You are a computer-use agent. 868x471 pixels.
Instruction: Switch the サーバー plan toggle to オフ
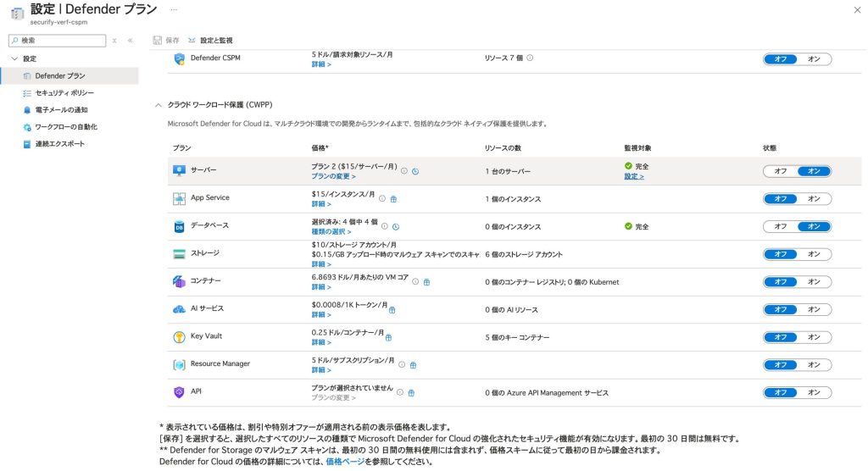click(781, 171)
